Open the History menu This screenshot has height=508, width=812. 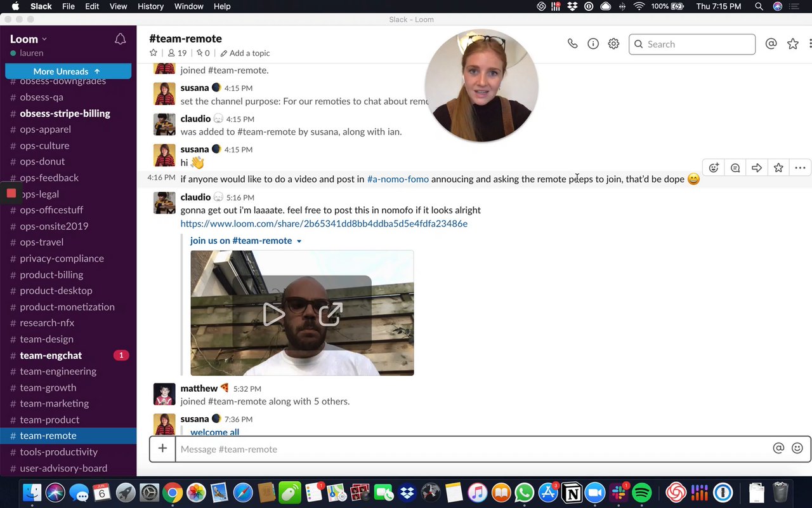tap(150, 6)
